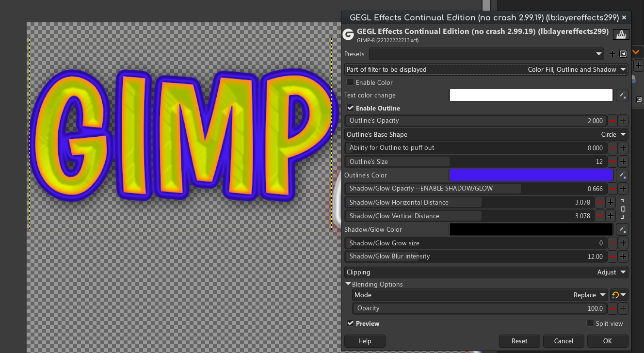Click the GIMP text on the canvas

184,136
